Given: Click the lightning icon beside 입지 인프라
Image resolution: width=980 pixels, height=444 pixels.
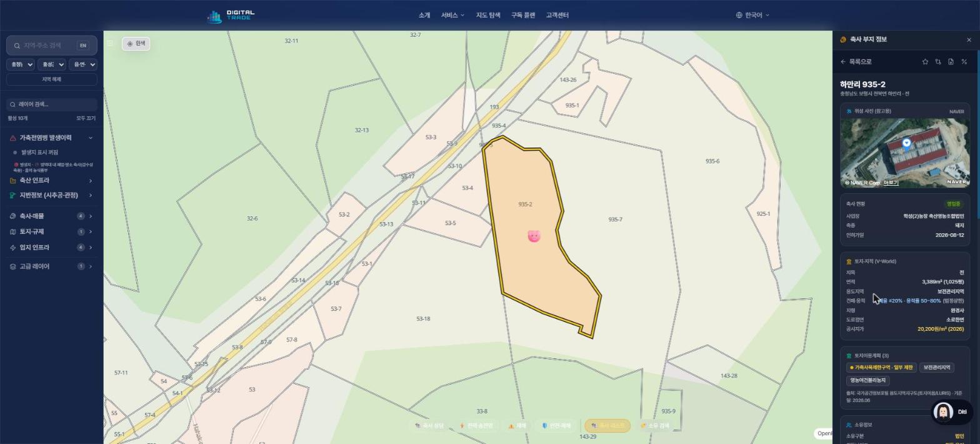Looking at the screenshot, I should click(13, 248).
